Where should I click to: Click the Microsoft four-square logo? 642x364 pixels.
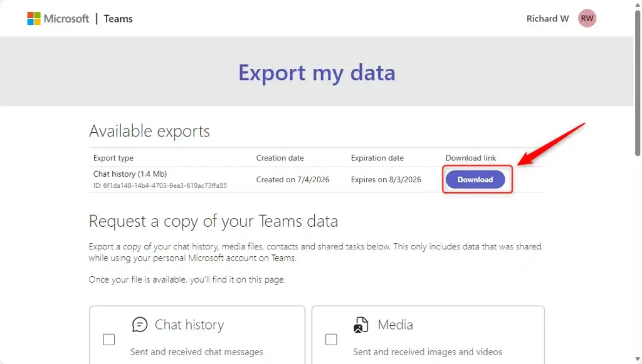click(x=34, y=18)
